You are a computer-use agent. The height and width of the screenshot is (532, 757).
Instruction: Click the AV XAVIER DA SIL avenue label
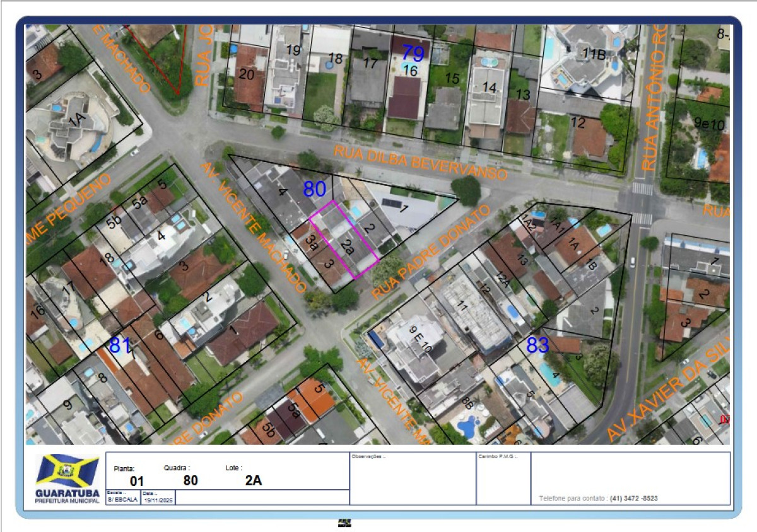point(667,390)
